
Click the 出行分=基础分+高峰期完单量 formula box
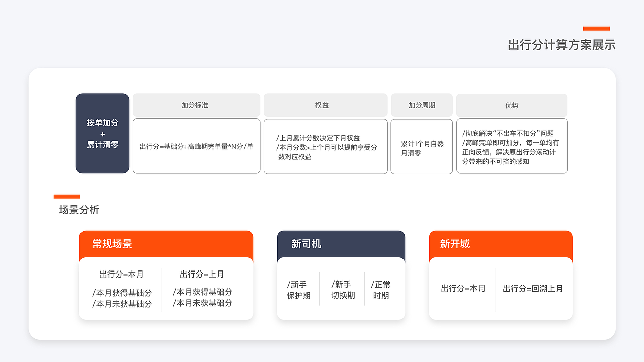[x=196, y=146]
